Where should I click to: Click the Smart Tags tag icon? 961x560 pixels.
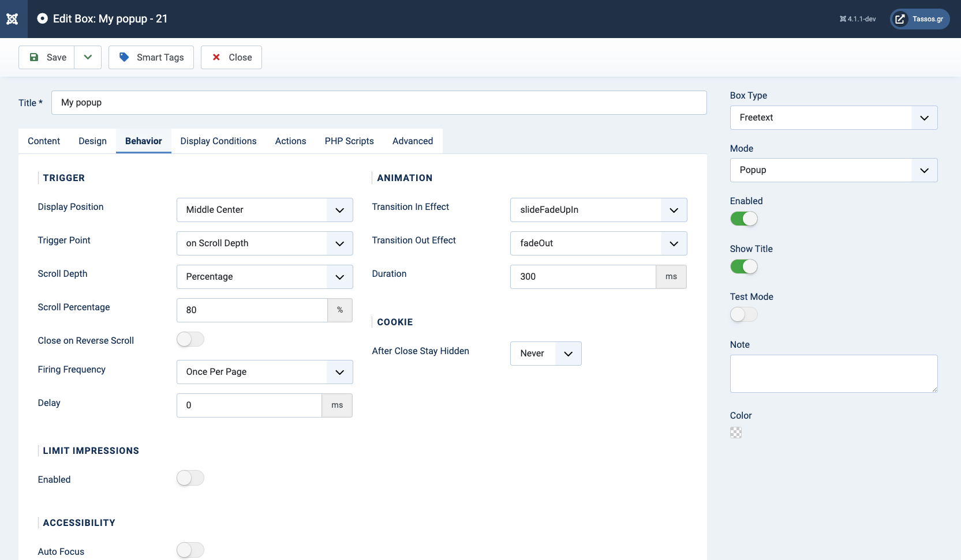pos(124,57)
